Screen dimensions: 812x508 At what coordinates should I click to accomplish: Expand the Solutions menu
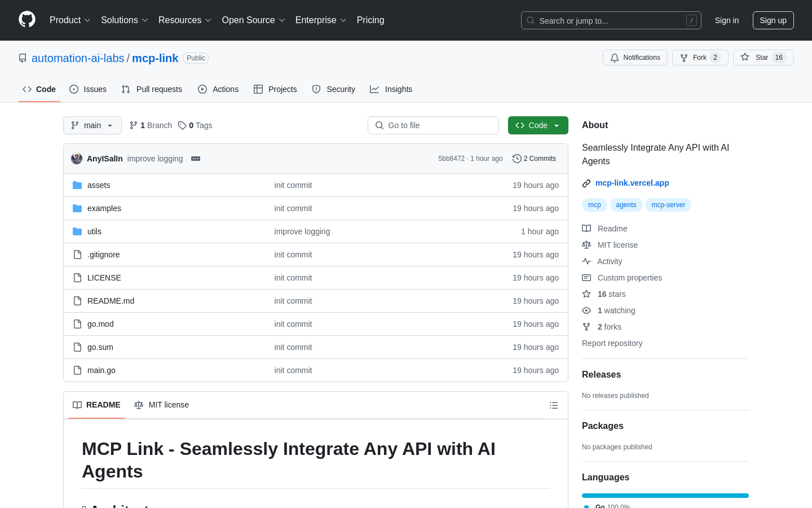click(125, 20)
